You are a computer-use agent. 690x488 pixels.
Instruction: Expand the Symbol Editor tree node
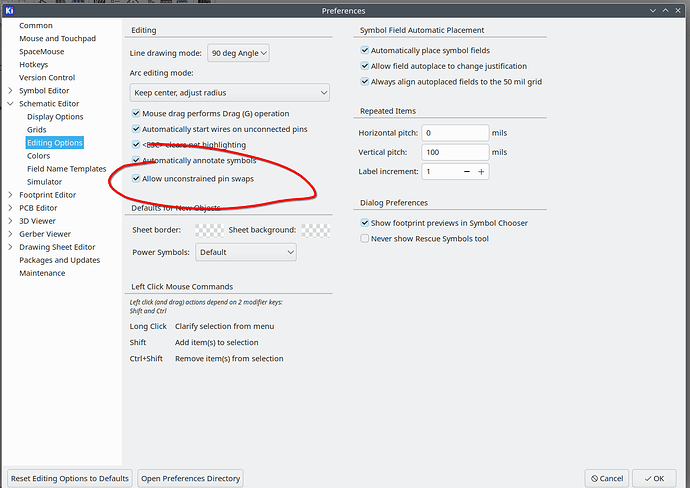(11, 91)
